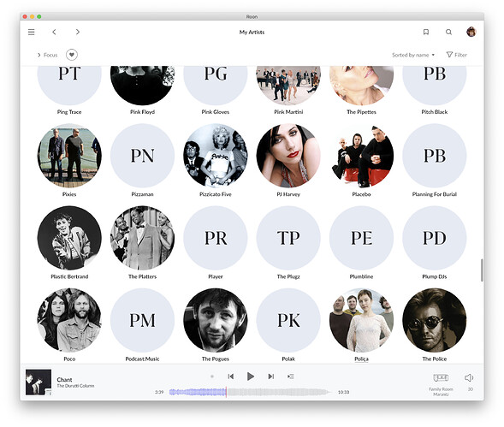Click the total time 10:33
Image resolution: width=504 pixels, height=427 pixels.
(x=343, y=392)
